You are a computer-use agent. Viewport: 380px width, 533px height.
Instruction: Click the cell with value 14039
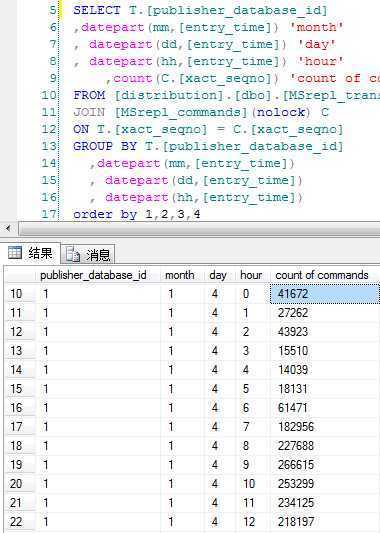[x=325, y=370]
